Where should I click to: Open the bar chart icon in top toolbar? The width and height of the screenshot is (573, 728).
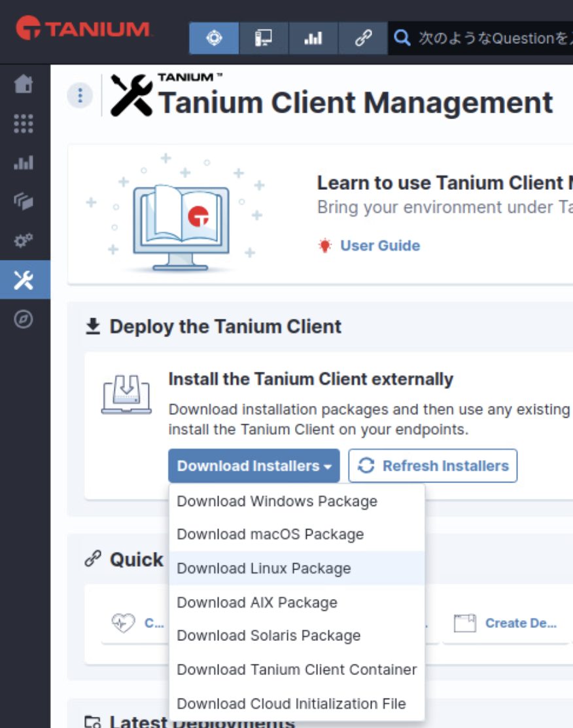[x=313, y=37]
